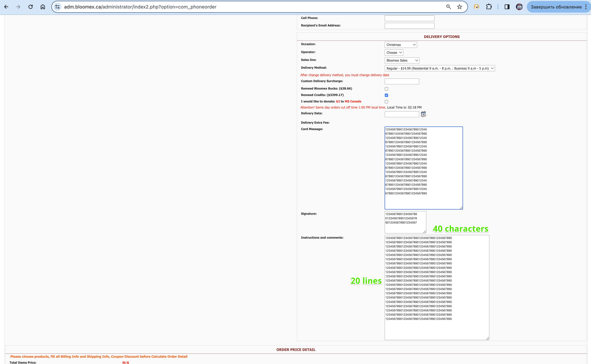
Task: Uncheck Remeed Credits checkbox
Action: [386, 95]
